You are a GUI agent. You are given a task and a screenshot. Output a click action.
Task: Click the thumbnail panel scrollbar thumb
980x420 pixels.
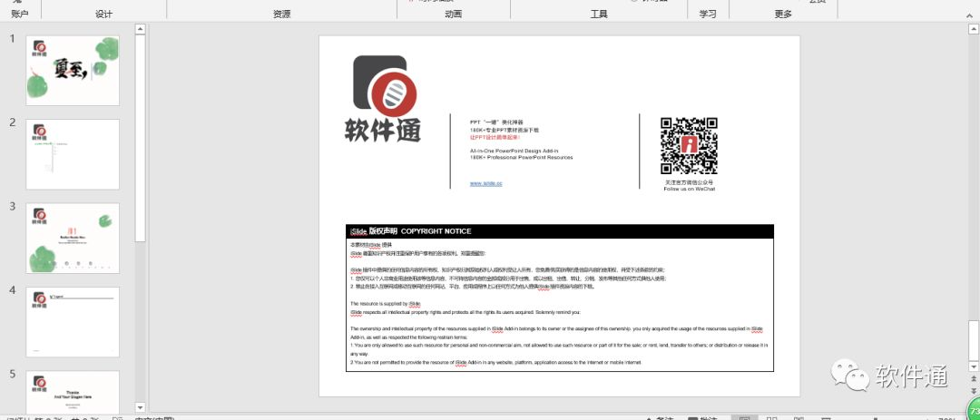141,138
